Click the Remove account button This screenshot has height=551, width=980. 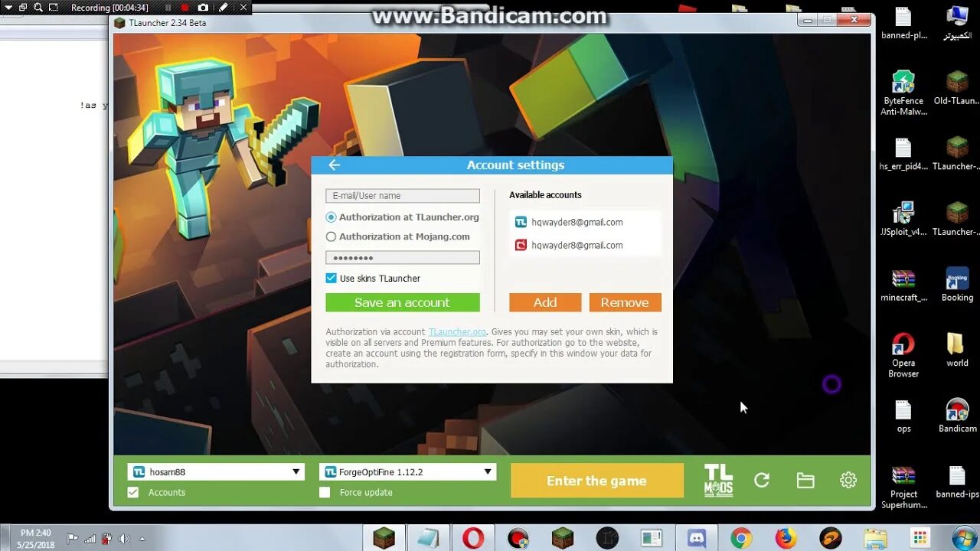pyautogui.click(x=625, y=302)
